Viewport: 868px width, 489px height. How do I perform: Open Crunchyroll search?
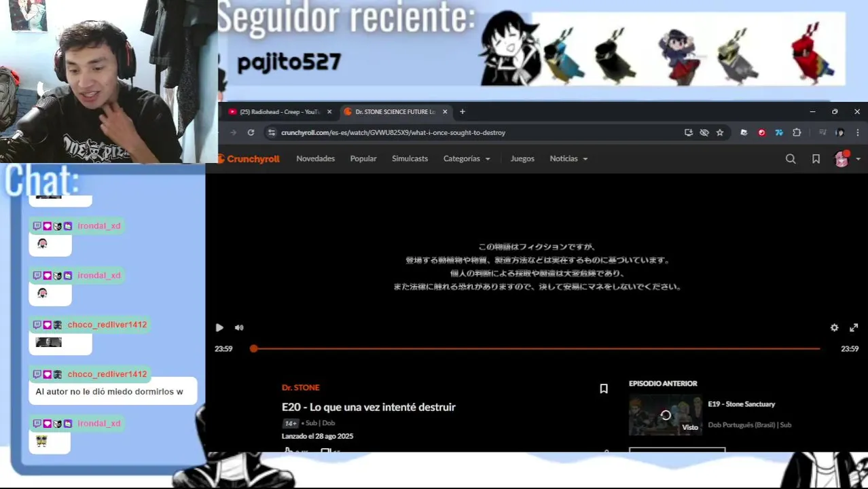pos(791,158)
